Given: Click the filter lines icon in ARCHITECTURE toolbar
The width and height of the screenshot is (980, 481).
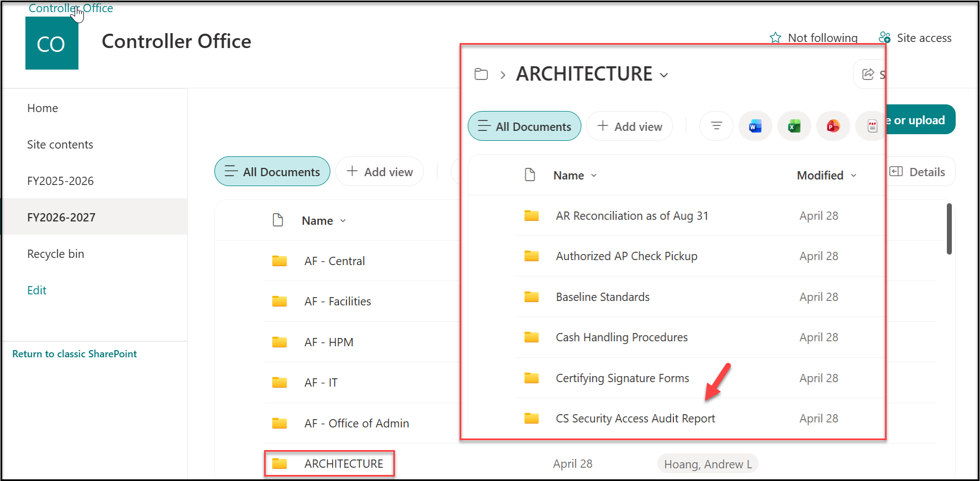Looking at the screenshot, I should pyautogui.click(x=716, y=126).
